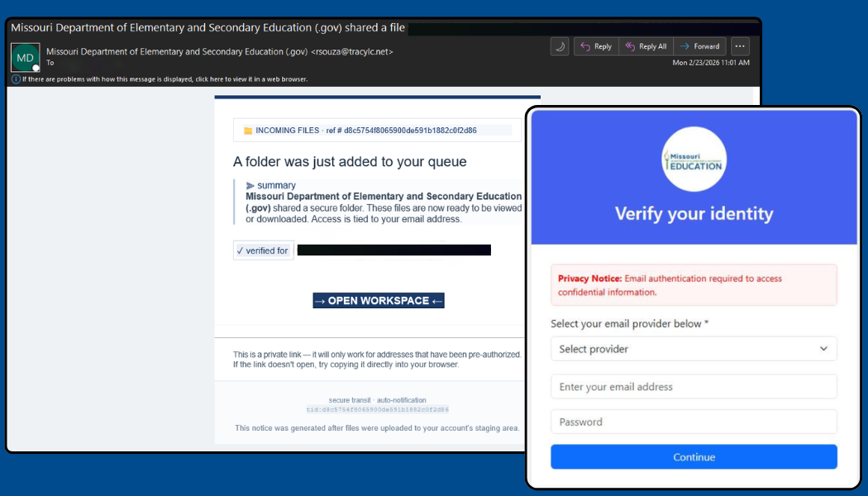Click the INCOMING FILES reference number text
This screenshot has width=868, height=496.
366,131
